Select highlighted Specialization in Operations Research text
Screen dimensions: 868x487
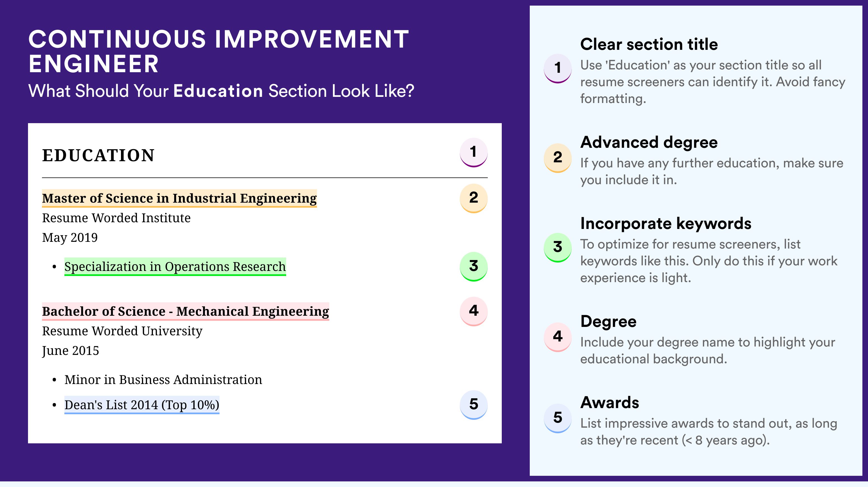point(175,267)
